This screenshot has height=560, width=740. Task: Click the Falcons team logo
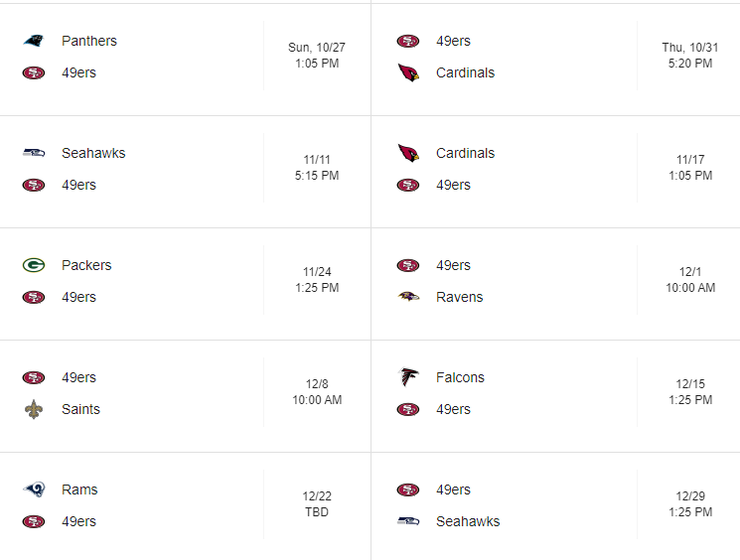pos(408,377)
